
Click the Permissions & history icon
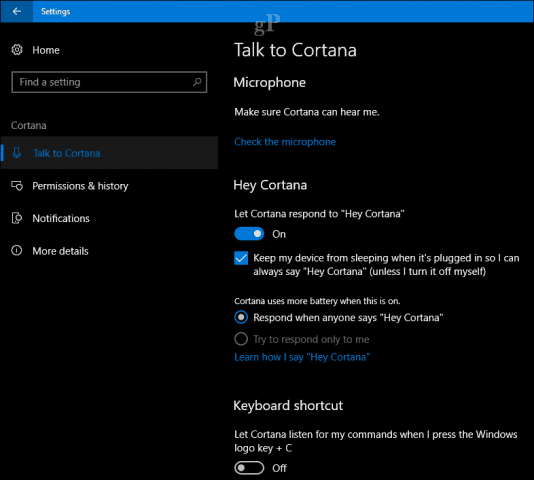point(17,186)
